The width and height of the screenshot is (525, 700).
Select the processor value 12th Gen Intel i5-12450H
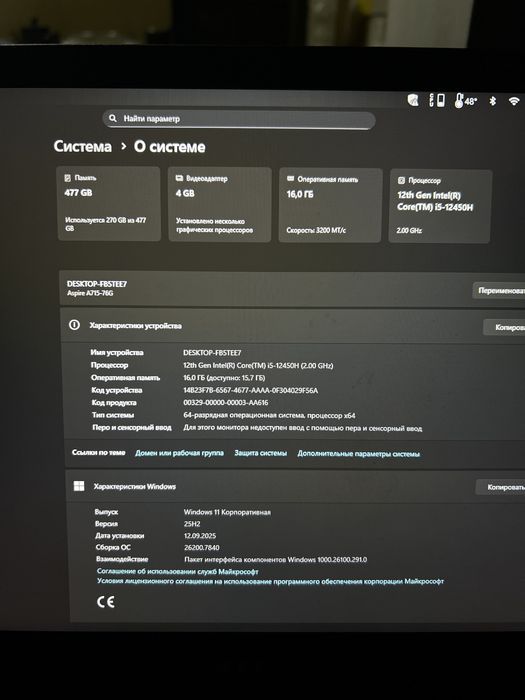pos(258,365)
